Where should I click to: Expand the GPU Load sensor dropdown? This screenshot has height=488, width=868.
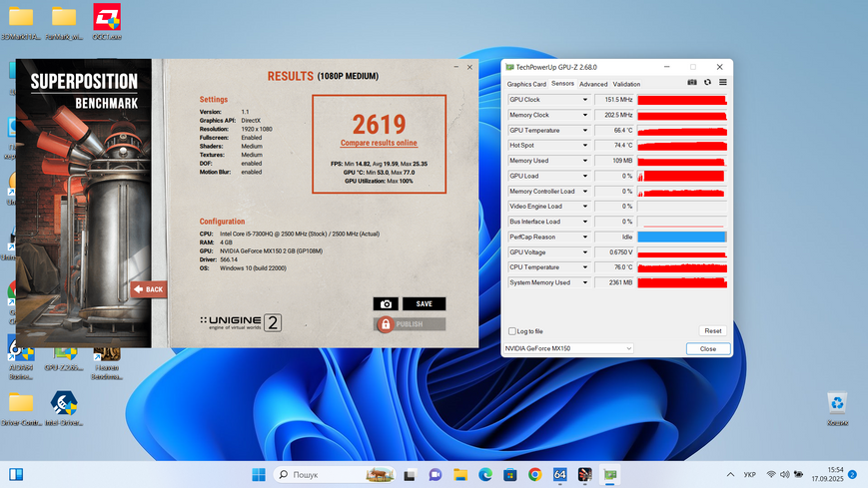coord(585,176)
